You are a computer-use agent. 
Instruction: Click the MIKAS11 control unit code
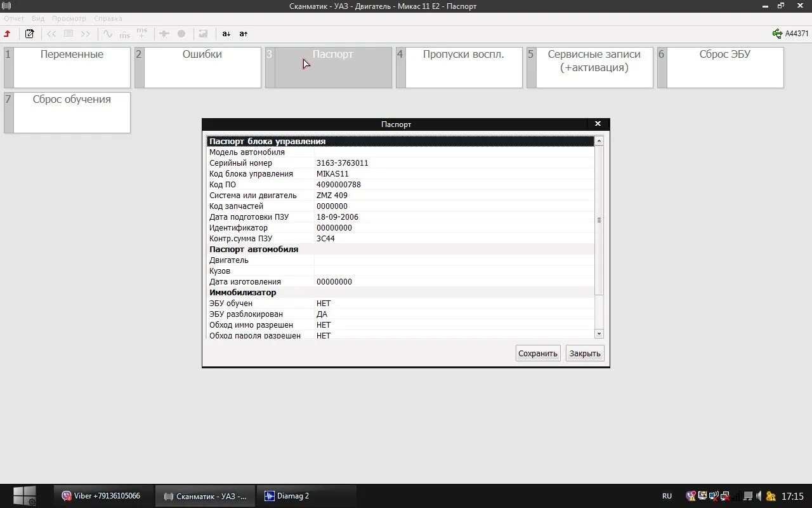tap(332, 174)
